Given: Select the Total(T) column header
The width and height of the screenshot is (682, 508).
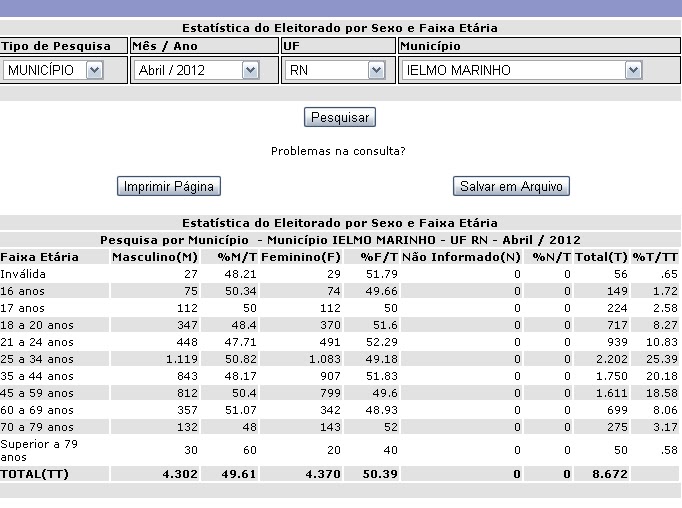Looking at the screenshot, I should 601,257.
